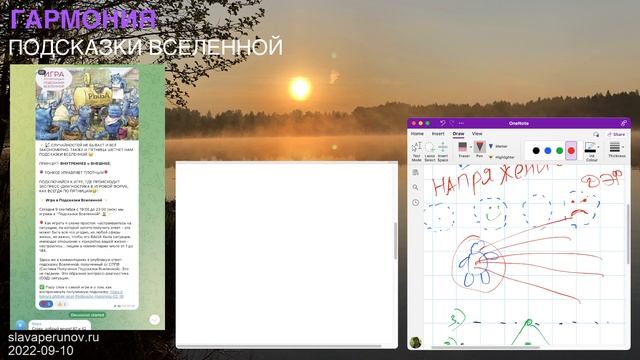Pick the red ink color
Screen dimensions: 640x360
571,151
